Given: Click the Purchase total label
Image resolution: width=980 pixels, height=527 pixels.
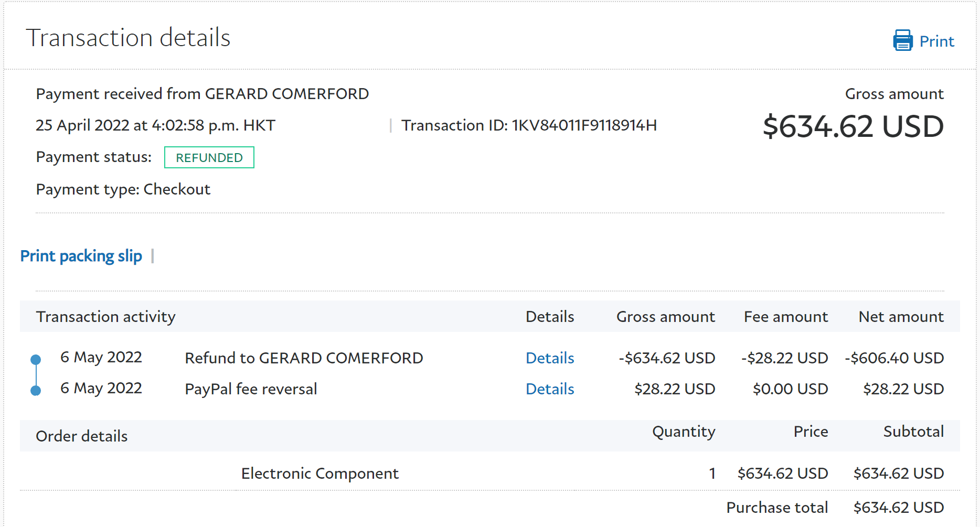Looking at the screenshot, I should tap(776, 508).
